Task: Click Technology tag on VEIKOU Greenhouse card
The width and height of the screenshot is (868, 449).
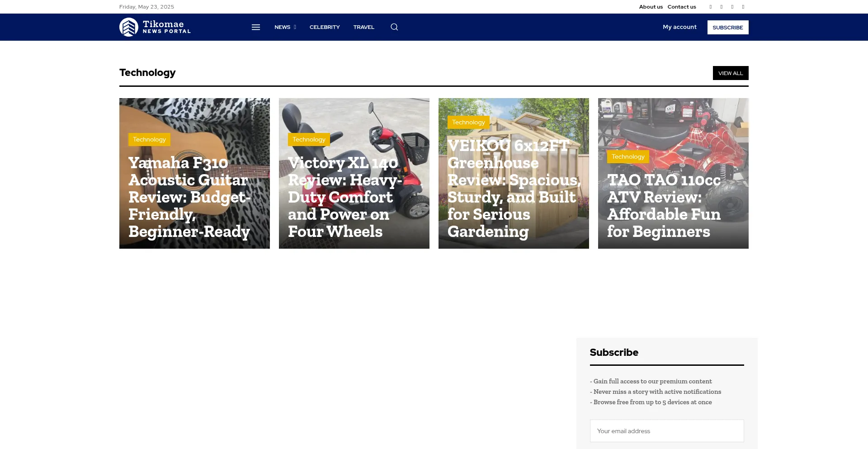Action: pyautogui.click(x=468, y=123)
